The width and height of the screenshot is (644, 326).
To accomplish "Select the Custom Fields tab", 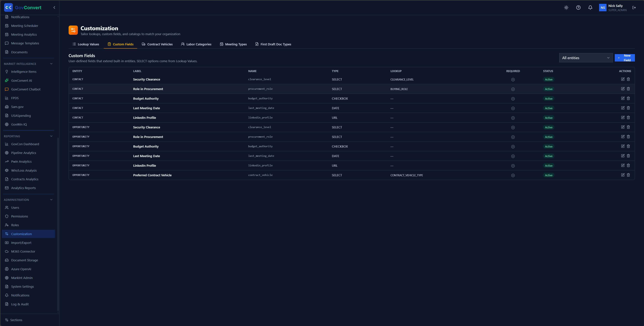I will [x=121, y=44].
